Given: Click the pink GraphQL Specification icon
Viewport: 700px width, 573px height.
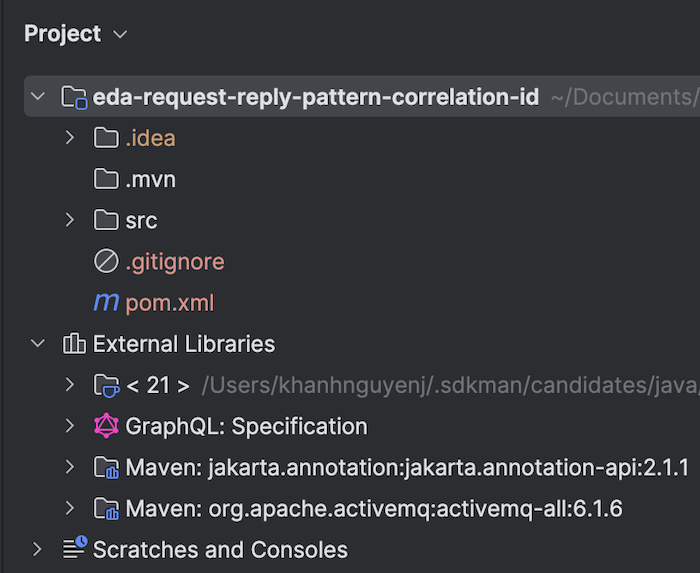Looking at the screenshot, I should [106, 426].
